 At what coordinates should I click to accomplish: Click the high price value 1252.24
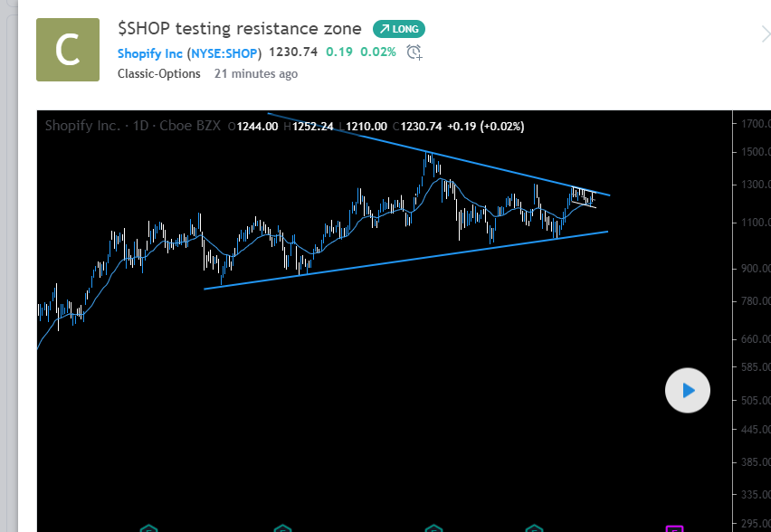(313, 127)
